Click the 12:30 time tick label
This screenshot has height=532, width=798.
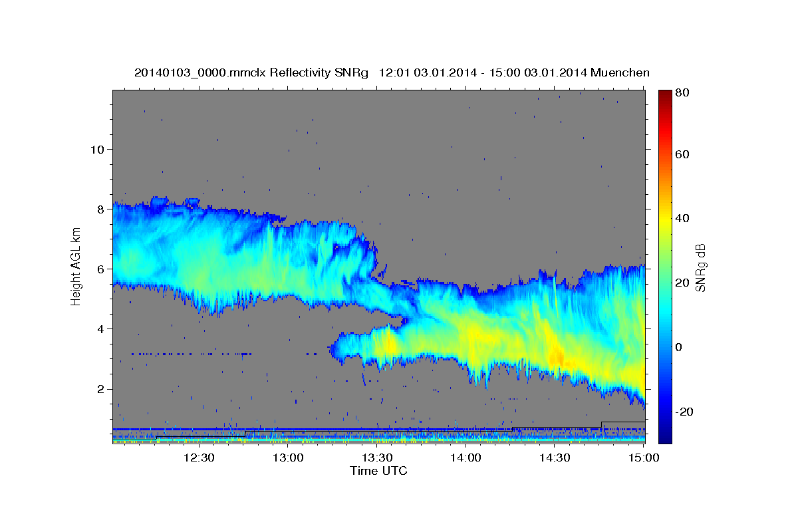pos(198,458)
